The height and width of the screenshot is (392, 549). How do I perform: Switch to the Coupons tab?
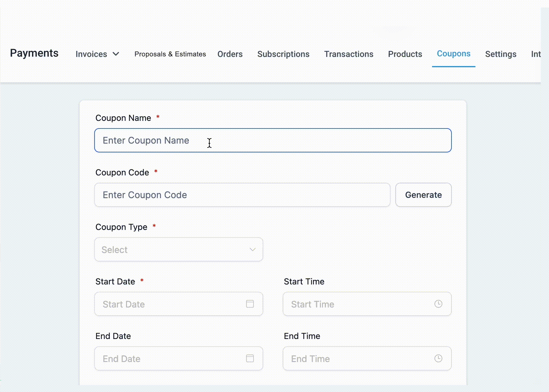tap(453, 54)
